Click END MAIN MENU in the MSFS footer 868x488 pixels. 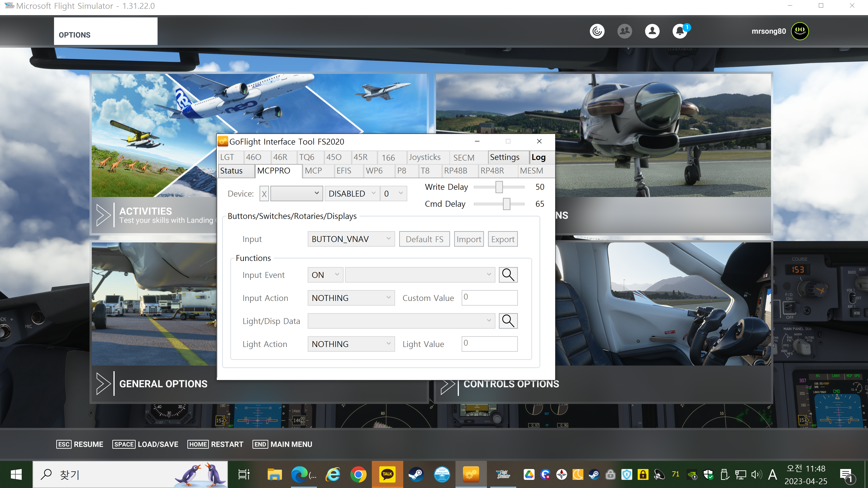click(x=282, y=445)
